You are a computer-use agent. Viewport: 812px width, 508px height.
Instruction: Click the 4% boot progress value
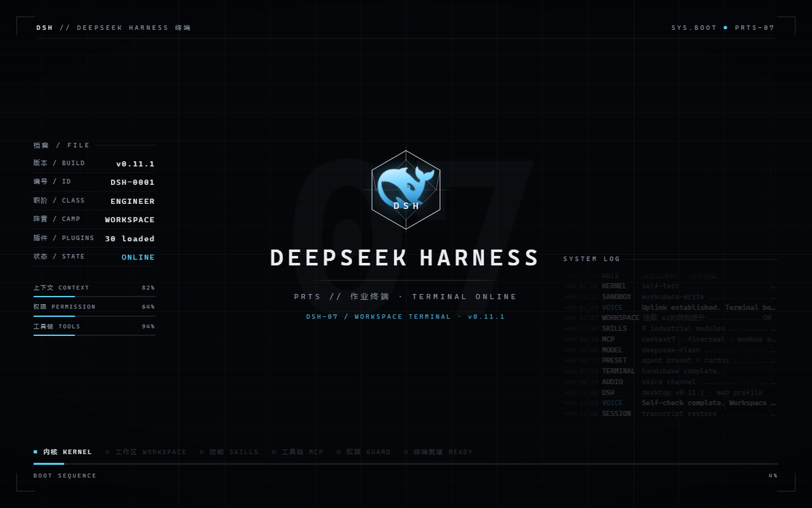point(773,475)
